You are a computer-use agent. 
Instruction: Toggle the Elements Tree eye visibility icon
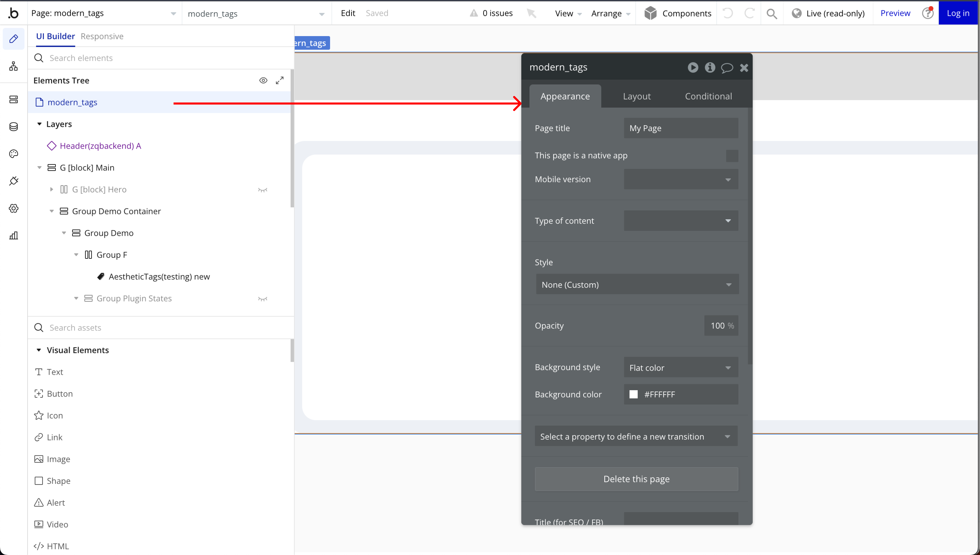pos(263,80)
